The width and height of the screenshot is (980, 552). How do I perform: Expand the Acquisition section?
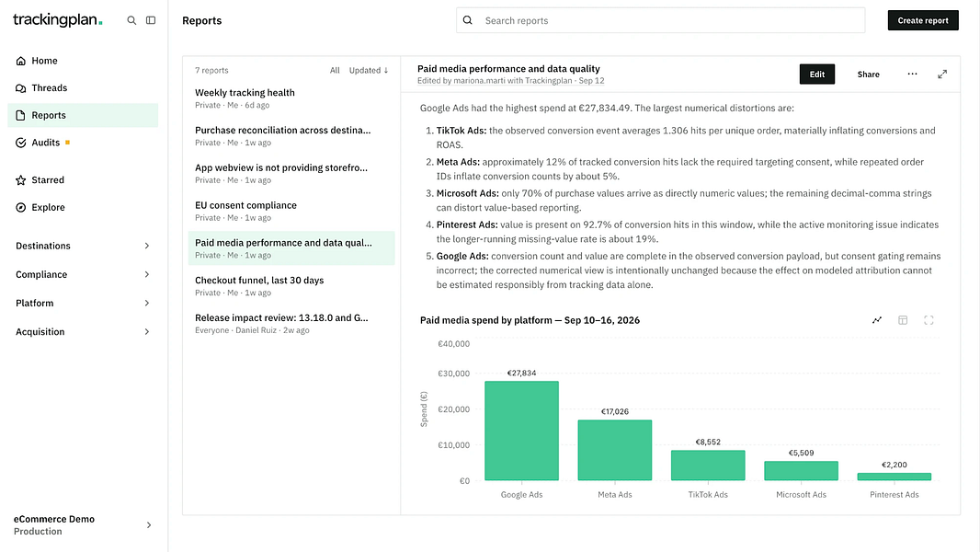(83, 332)
